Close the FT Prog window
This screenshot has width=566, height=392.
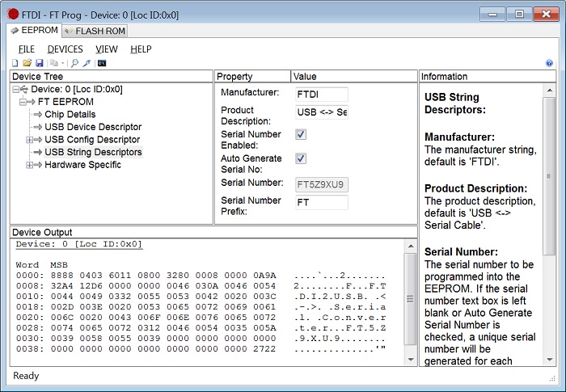pyautogui.click(x=546, y=15)
